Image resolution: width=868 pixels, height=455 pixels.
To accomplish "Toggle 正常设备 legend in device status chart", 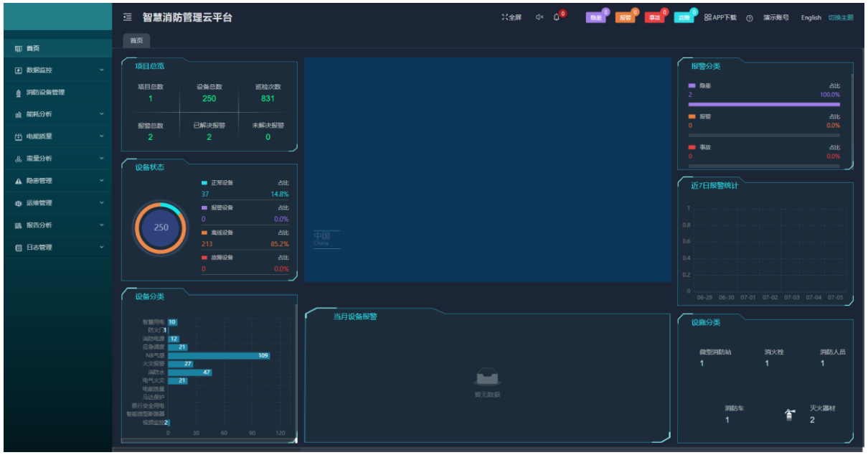I will coord(205,183).
